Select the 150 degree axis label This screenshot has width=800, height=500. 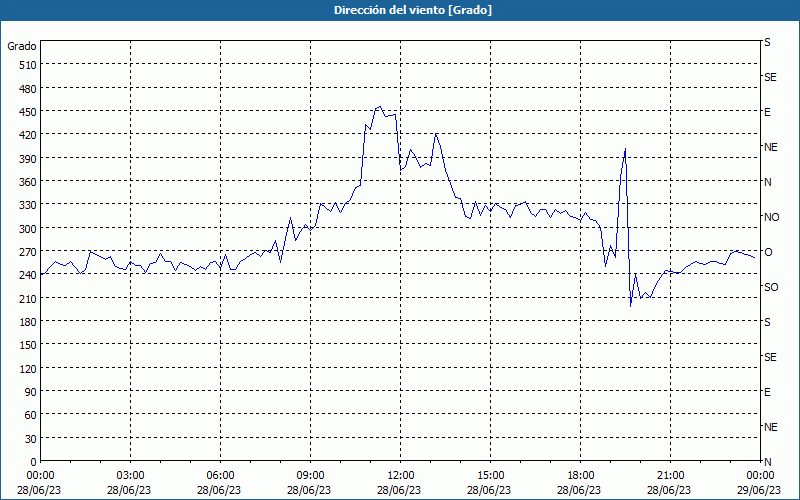pos(28,345)
